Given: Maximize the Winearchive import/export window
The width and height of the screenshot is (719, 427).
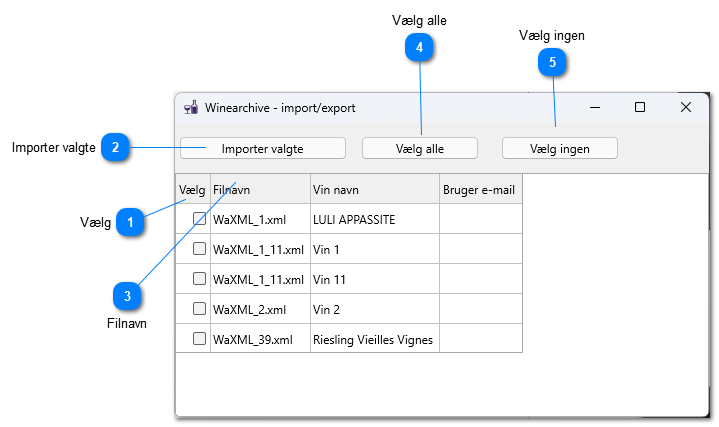Looking at the screenshot, I should point(640,107).
